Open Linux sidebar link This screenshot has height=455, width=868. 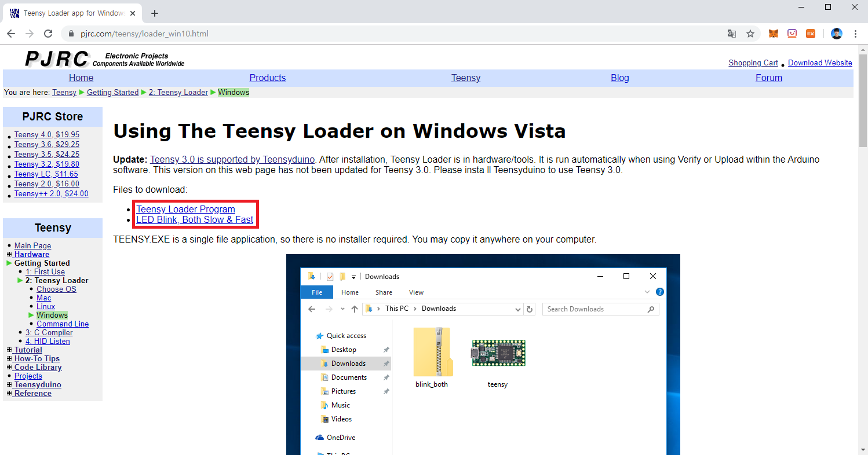46,306
